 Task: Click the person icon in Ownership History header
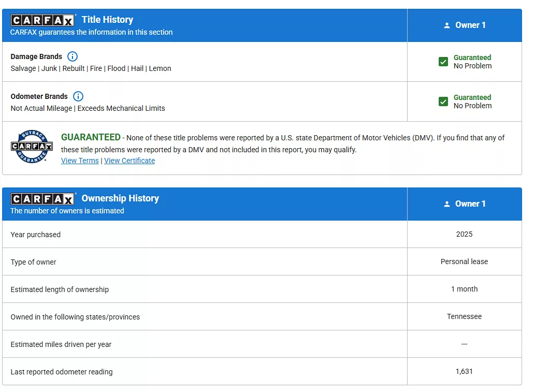[447, 204]
